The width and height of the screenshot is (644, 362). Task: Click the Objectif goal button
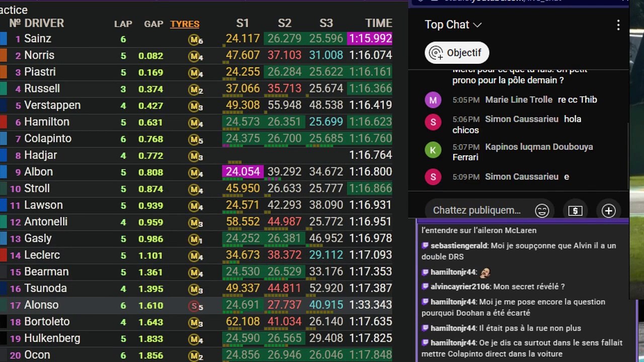pos(457,53)
